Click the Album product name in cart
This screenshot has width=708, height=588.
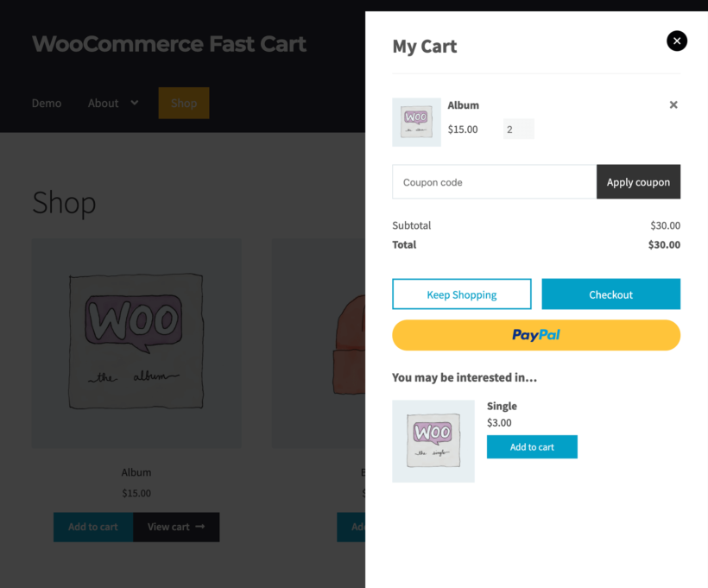coord(464,104)
